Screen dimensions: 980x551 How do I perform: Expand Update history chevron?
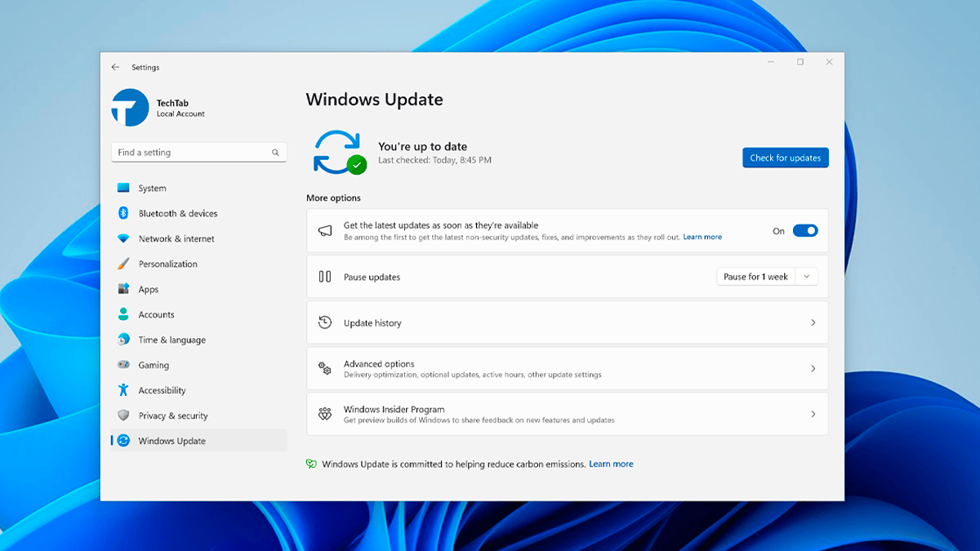[813, 322]
